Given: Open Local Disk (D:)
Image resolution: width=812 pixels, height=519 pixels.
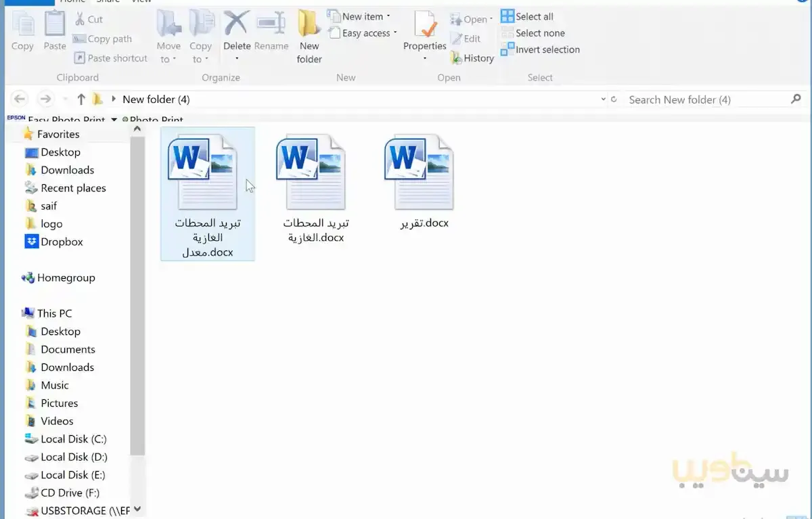Looking at the screenshot, I should coord(66,457).
